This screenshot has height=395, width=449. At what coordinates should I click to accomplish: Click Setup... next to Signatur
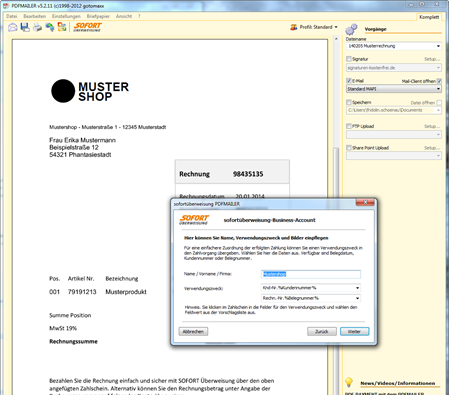click(432, 59)
